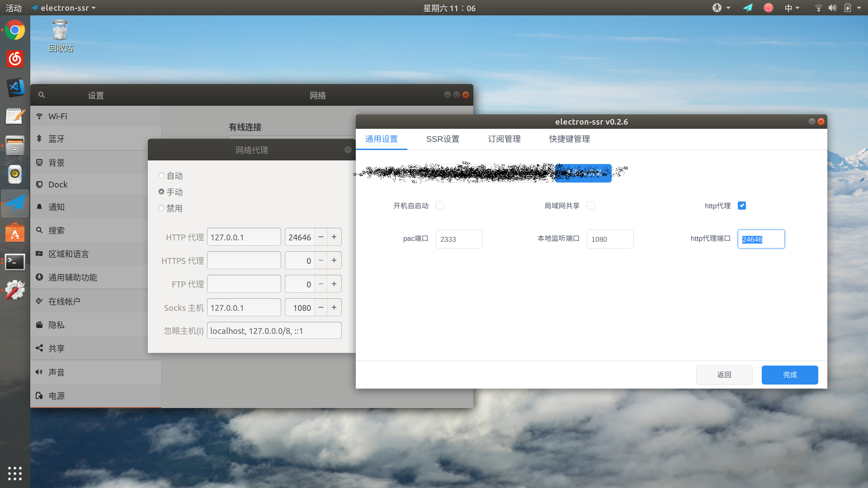The height and width of the screenshot is (488, 868).
Task: Toggle 开机自启动 checkbox
Action: coord(440,206)
